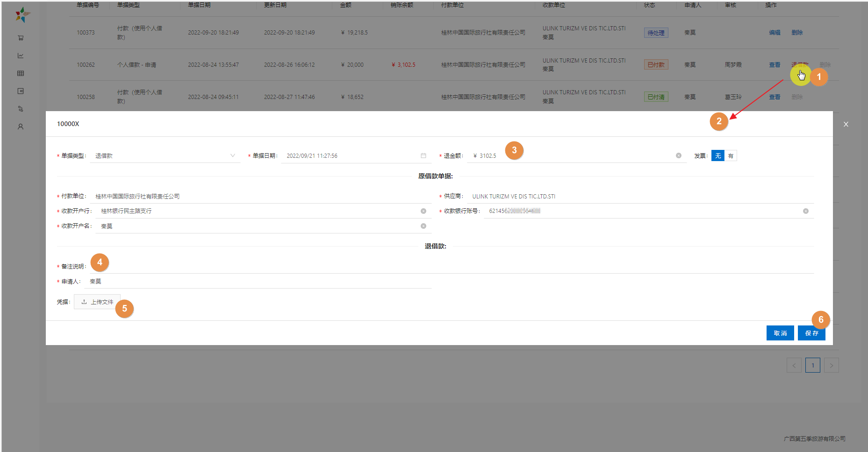Image resolution: width=868 pixels, height=452 pixels.
Task: Select 有 for the 发票 option
Action: click(x=731, y=156)
